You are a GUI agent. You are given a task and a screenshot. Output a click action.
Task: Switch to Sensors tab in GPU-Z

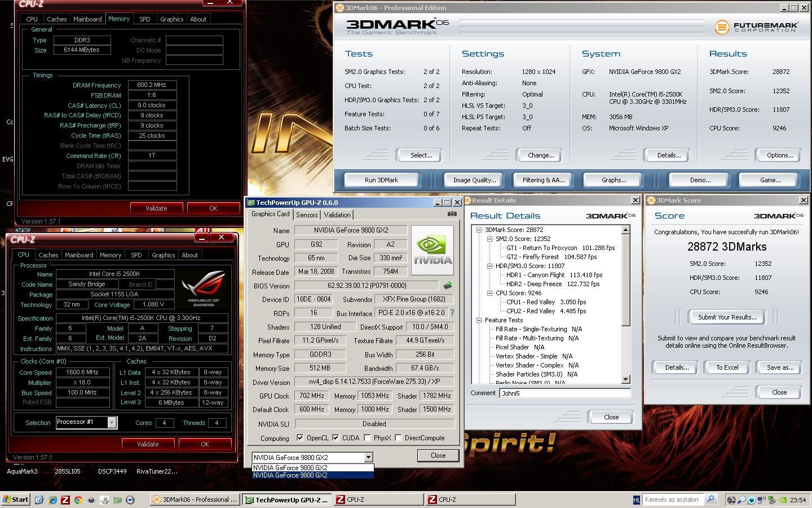307,215
